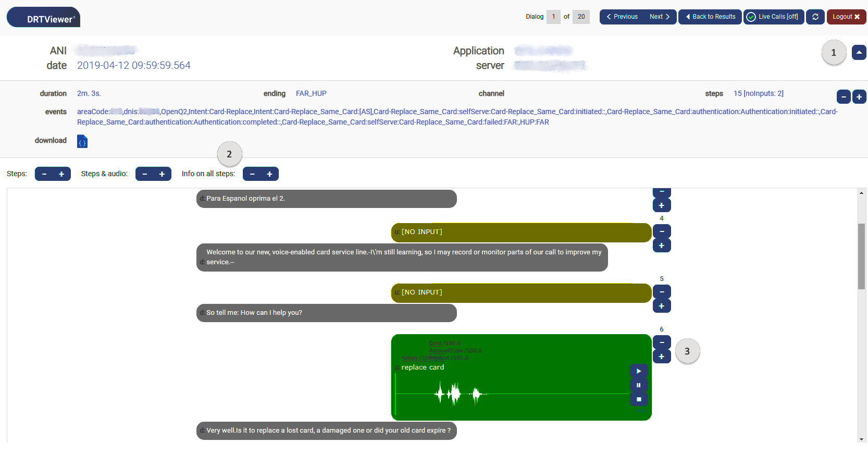Go to the Previous dialog

[622, 17]
